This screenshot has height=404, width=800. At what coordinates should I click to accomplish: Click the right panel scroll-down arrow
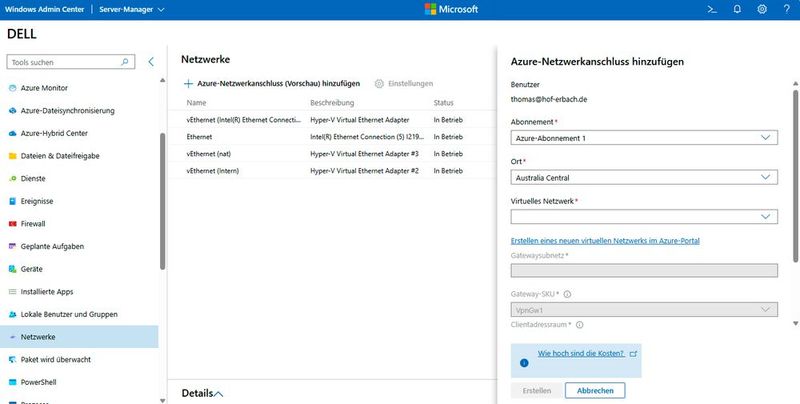(x=795, y=323)
